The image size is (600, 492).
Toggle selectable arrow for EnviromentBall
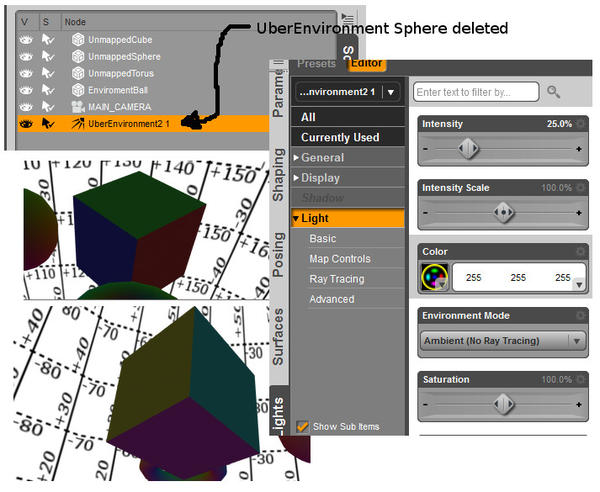click(48, 90)
